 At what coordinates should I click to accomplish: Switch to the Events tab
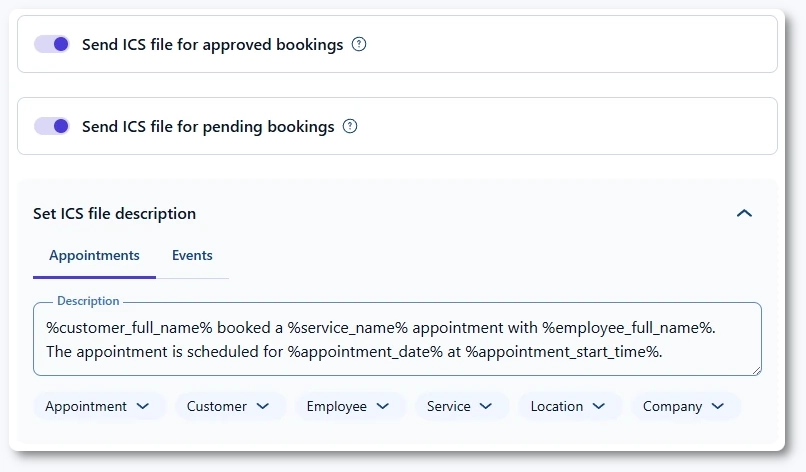coord(192,255)
